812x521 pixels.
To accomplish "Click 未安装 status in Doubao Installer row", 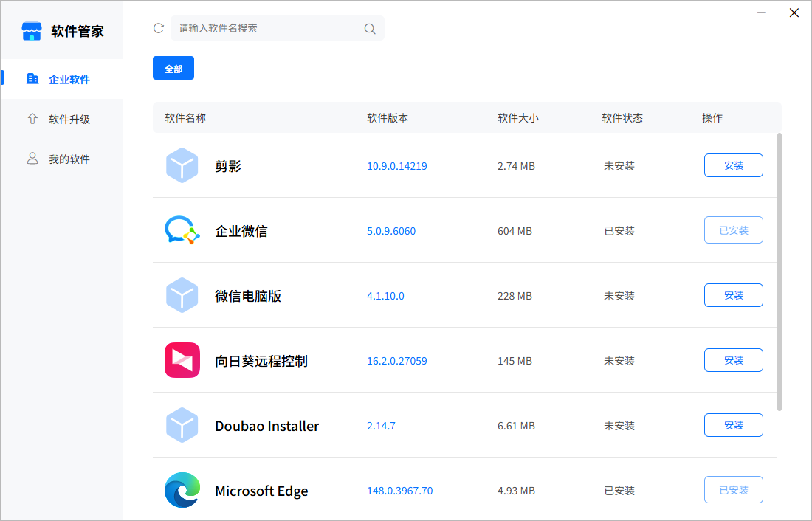I will click(619, 426).
